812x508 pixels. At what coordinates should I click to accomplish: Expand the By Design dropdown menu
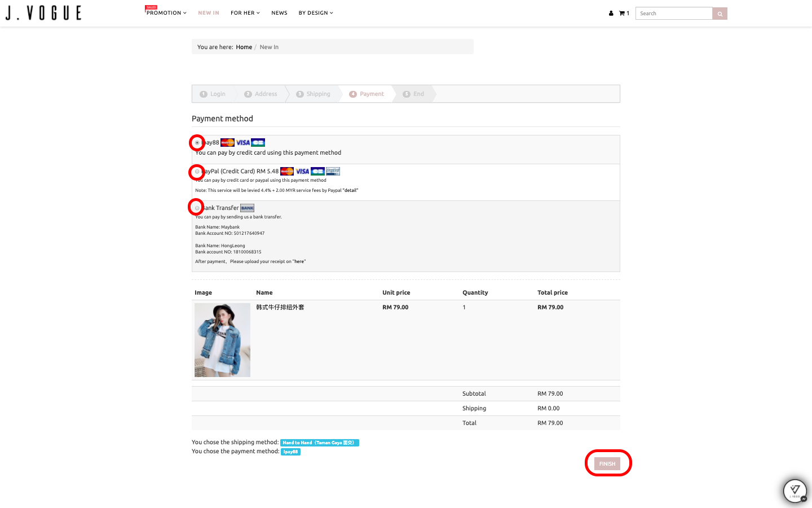315,13
